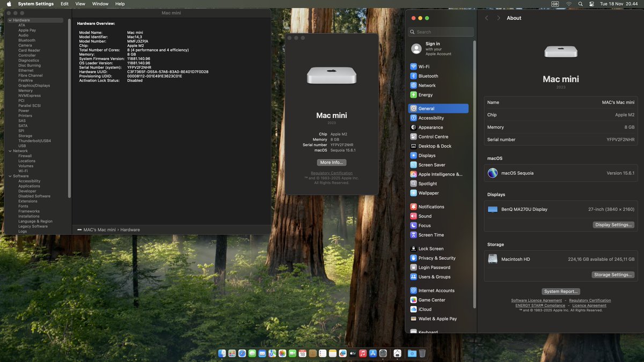Image resolution: width=644 pixels, height=362 pixels.
Task: Open the Window menu
Action: coord(100,4)
